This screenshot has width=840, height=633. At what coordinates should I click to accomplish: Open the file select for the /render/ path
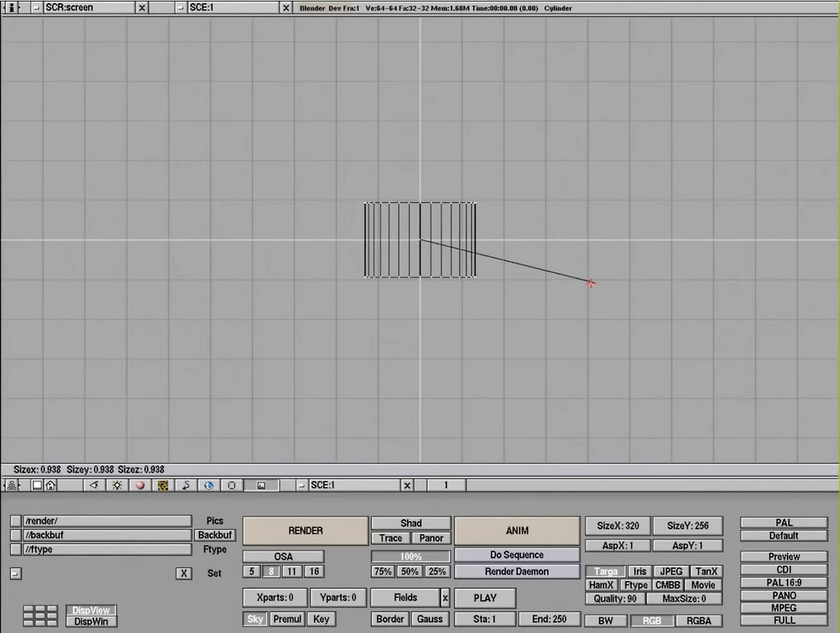point(16,521)
